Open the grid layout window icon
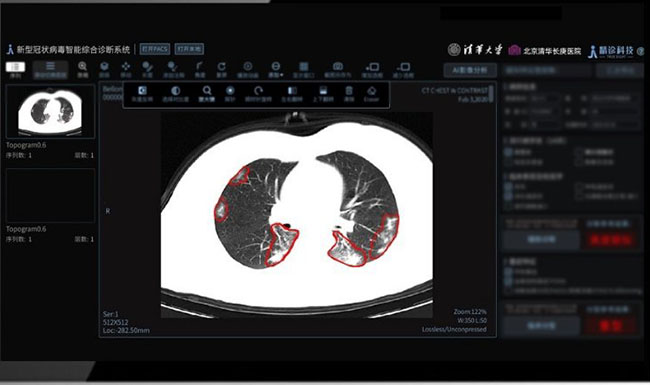 pos(304,69)
